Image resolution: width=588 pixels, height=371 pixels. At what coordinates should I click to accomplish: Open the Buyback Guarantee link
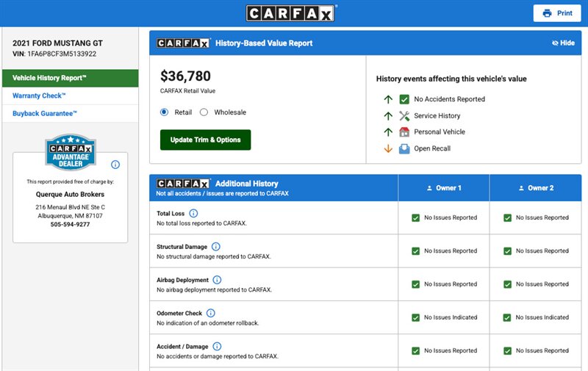45,114
